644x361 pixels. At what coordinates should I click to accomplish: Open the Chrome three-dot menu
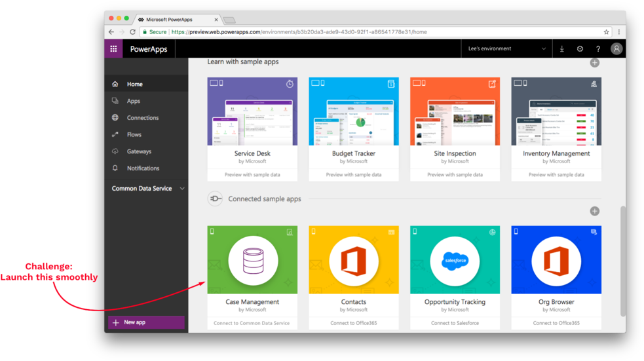[619, 31]
